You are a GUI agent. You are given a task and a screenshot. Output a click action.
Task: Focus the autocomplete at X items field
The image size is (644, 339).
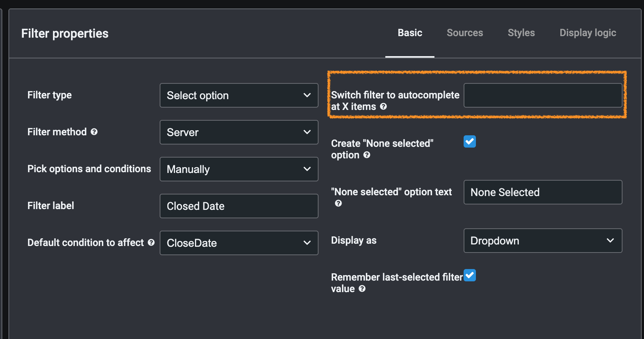[543, 95]
